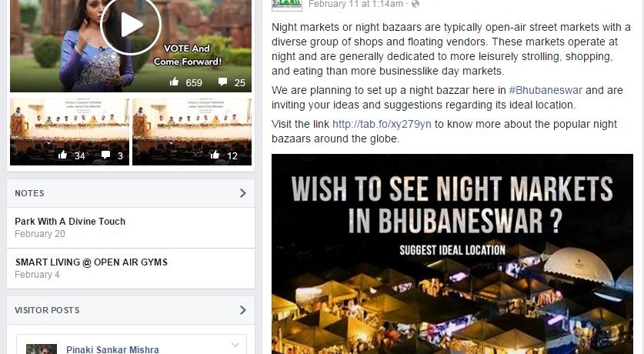644x354 pixels.
Task: Expand the Visitor Posts section chevron
Action: [x=242, y=310]
